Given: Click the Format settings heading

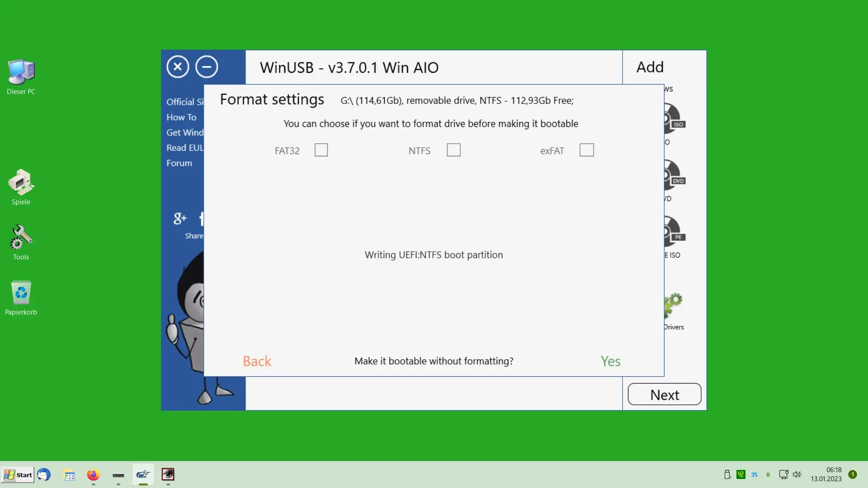Looking at the screenshot, I should coord(272,100).
